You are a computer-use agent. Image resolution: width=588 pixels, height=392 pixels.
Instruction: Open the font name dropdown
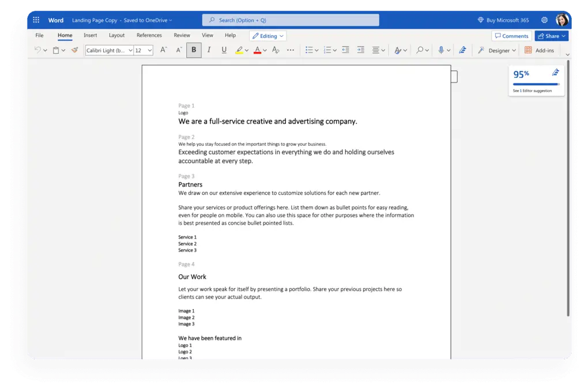point(109,50)
